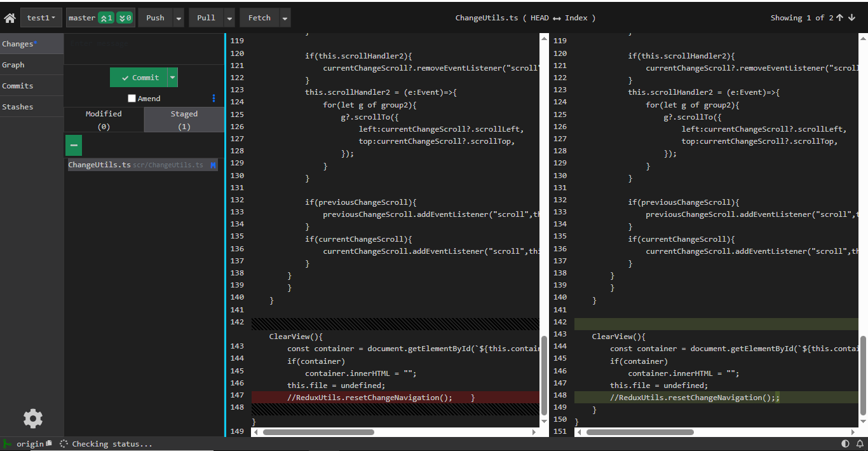
Task: Open the Changes section in sidebar
Action: click(32, 44)
